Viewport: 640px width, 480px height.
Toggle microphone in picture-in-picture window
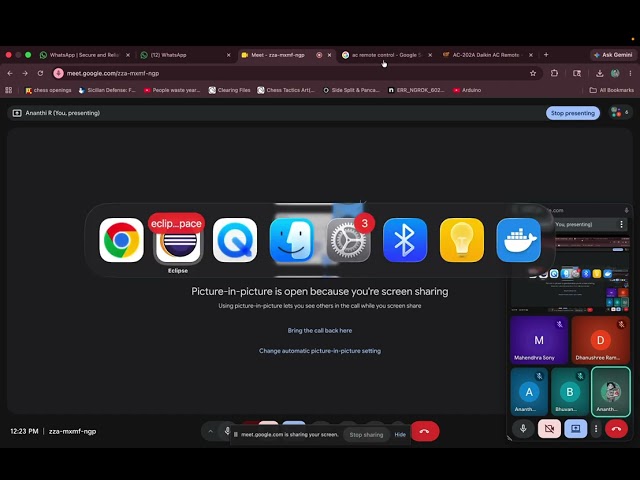[523, 429]
